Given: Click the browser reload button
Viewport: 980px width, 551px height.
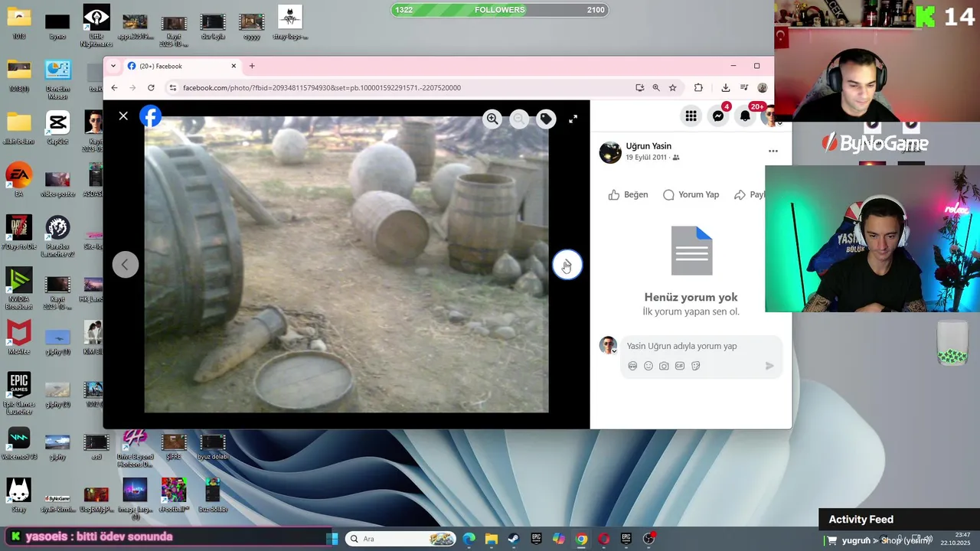Looking at the screenshot, I should (x=151, y=88).
